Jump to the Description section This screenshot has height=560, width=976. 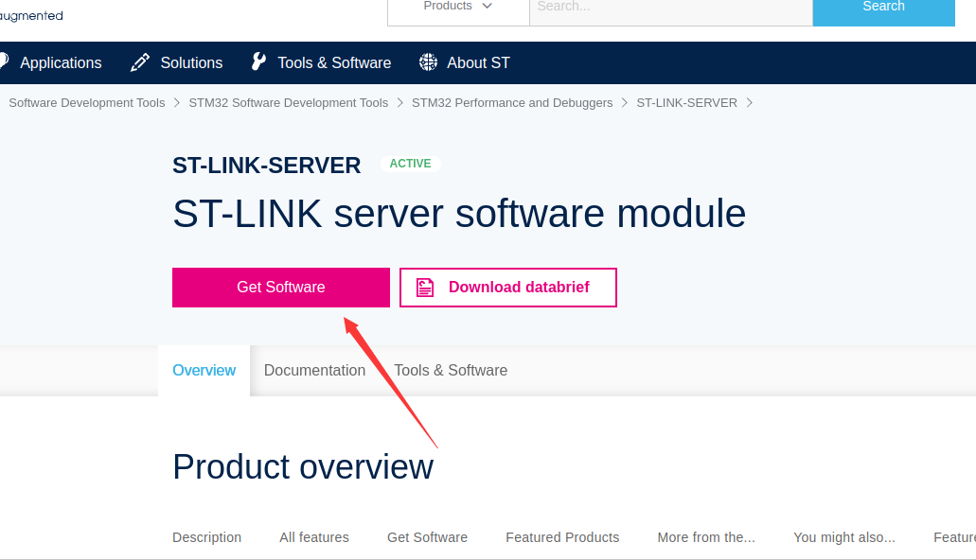[x=206, y=537]
